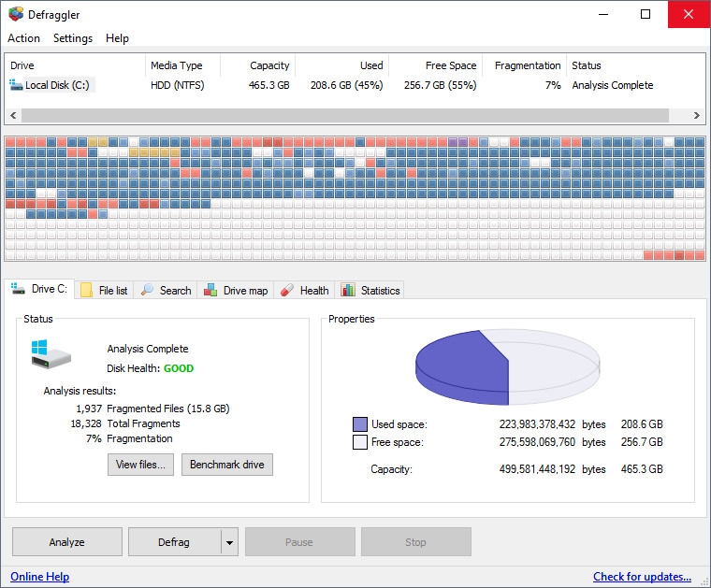
Task: Click the Drive C: tab drive icon
Action: [x=18, y=289]
